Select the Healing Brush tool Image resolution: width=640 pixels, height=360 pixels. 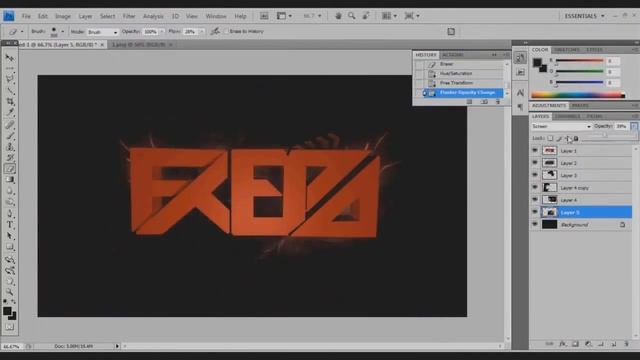(10, 124)
